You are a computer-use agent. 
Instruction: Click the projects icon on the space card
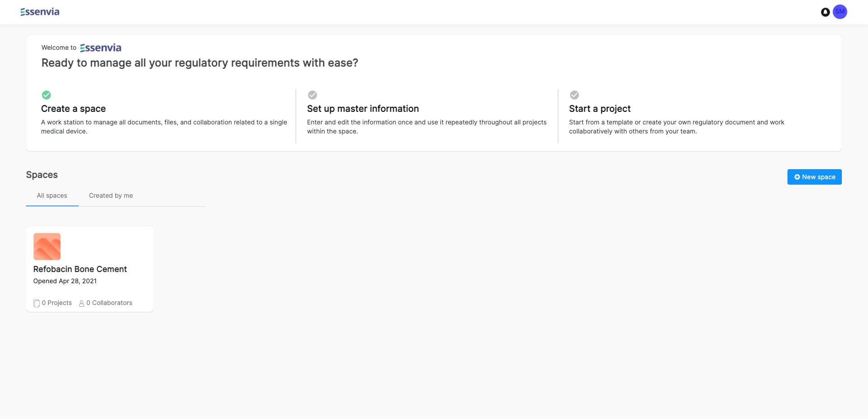(x=37, y=303)
